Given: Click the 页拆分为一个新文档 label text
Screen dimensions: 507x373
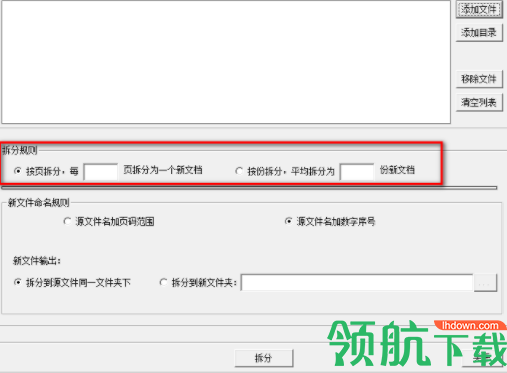Looking at the screenshot, I should coord(163,170).
